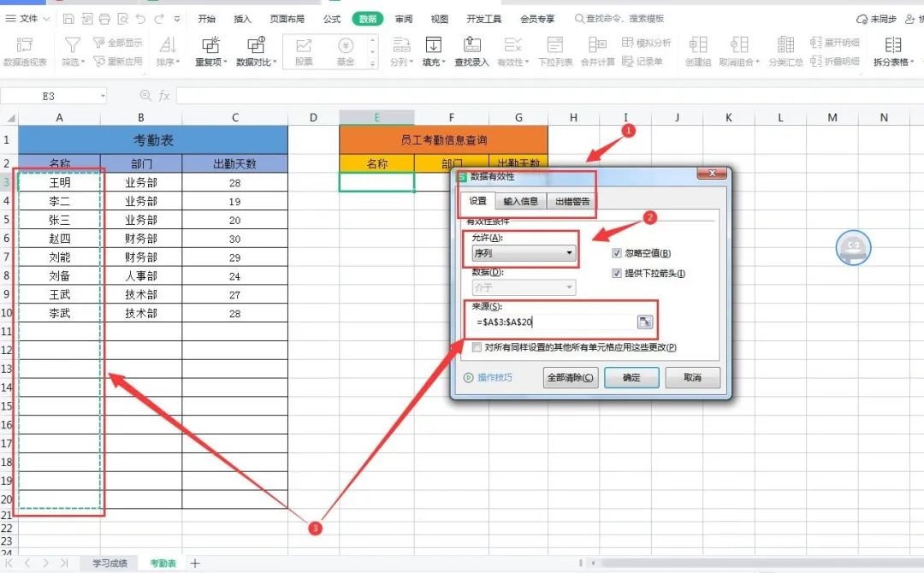This screenshot has width=924, height=573.
Task: Open the 数据透视表 pivot table tool
Action: (x=25, y=50)
